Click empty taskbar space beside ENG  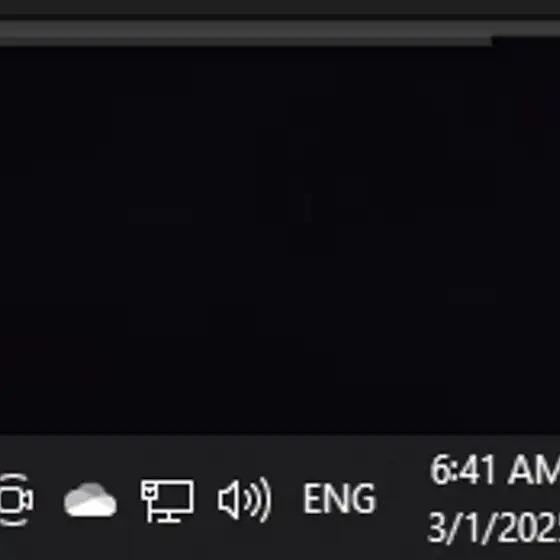402,499
